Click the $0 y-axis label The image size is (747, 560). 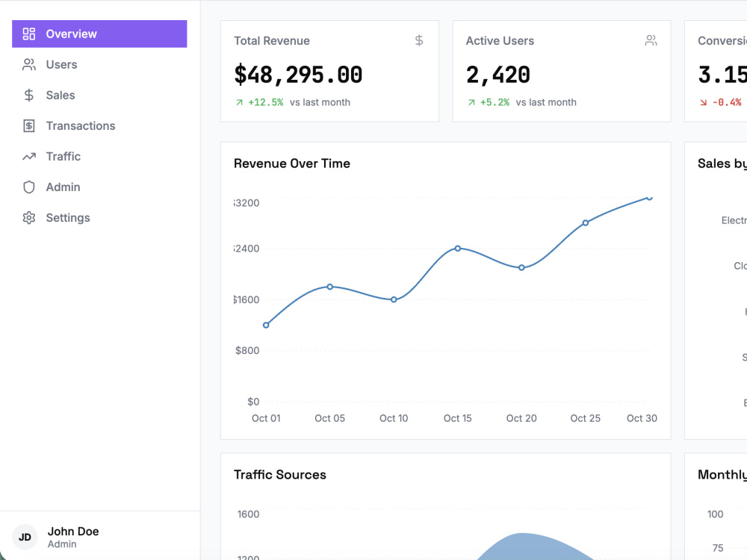tap(253, 402)
